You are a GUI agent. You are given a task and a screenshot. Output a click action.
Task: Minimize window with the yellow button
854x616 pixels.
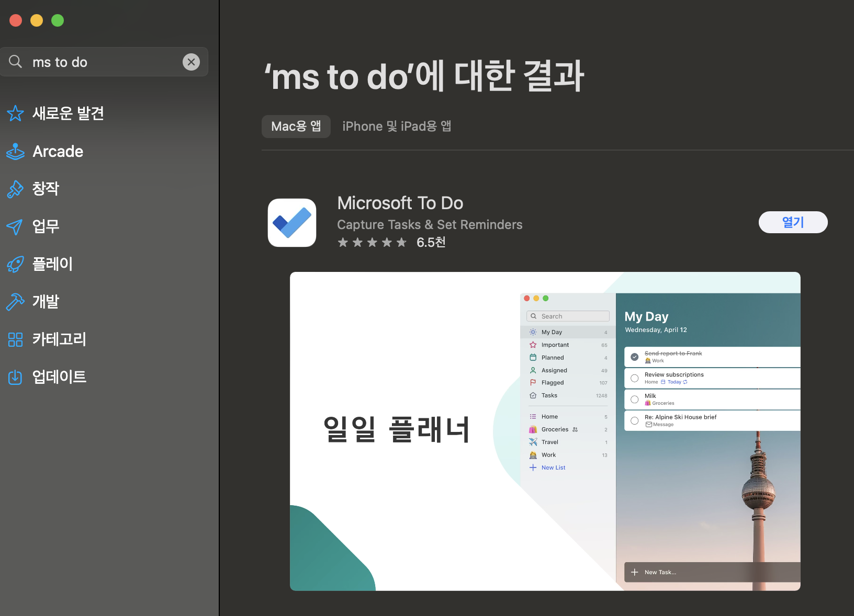37,20
